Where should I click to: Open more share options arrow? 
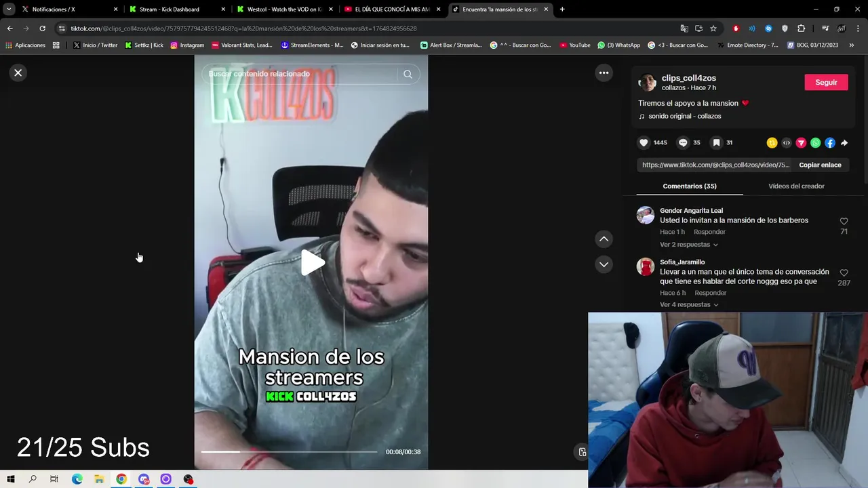pyautogui.click(x=844, y=143)
